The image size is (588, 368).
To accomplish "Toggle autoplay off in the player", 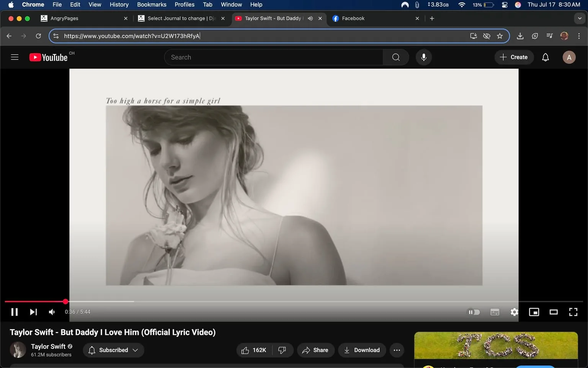I will click(x=474, y=312).
